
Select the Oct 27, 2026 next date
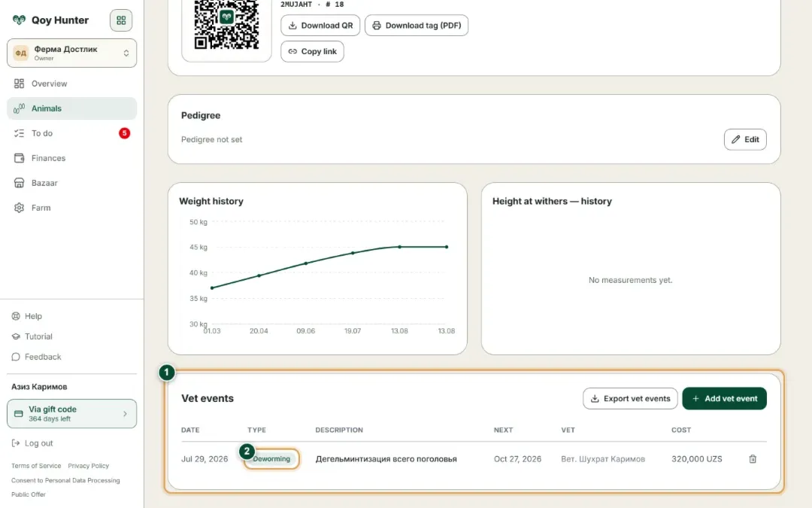[x=517, y=459]
